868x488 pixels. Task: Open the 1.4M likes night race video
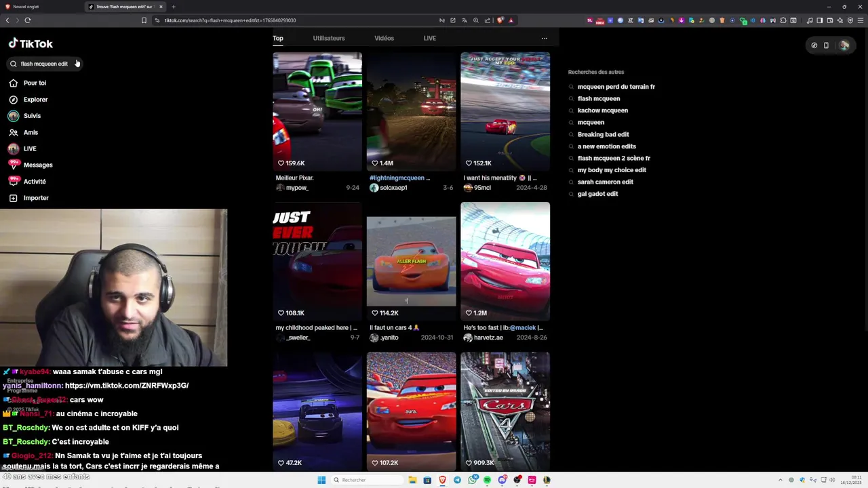tap(412, 111)
